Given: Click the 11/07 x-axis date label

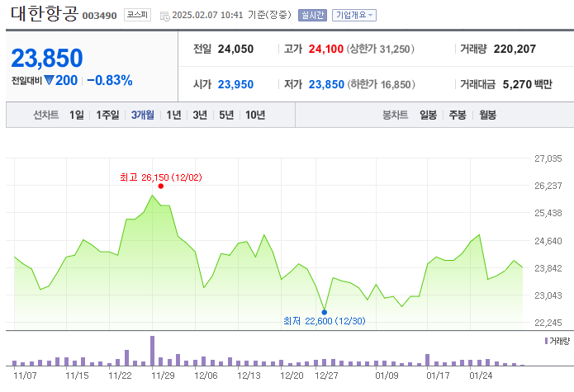Looking at the screenshot, I should tap(25, 375).
